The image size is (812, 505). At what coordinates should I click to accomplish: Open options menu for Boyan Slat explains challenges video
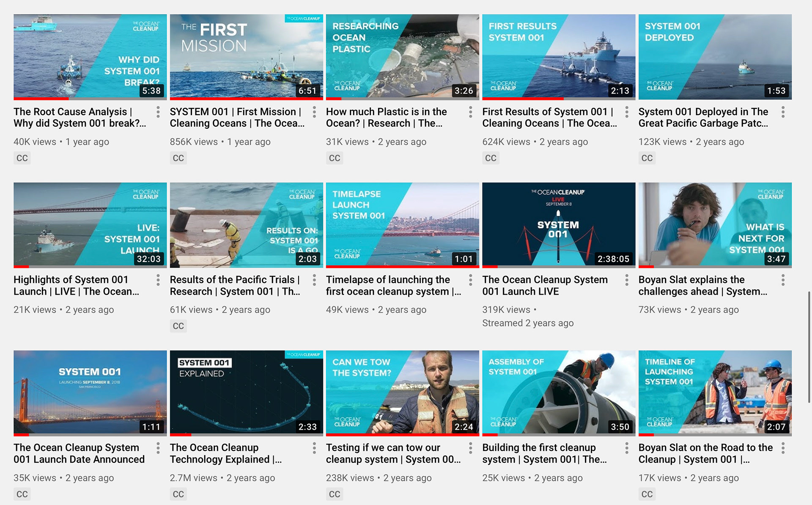tap(783, 280)
